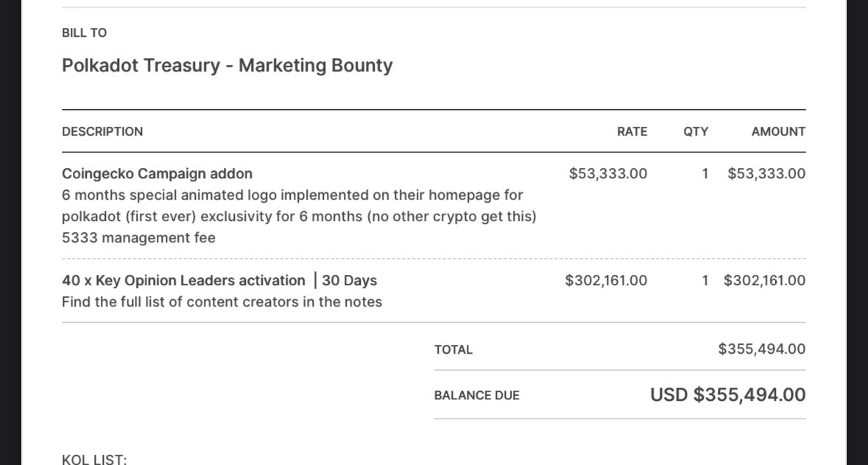Screen dimensions: 868x465
Task: Click the KOL rate $302,161.00
Action: (x=606, y=281)
